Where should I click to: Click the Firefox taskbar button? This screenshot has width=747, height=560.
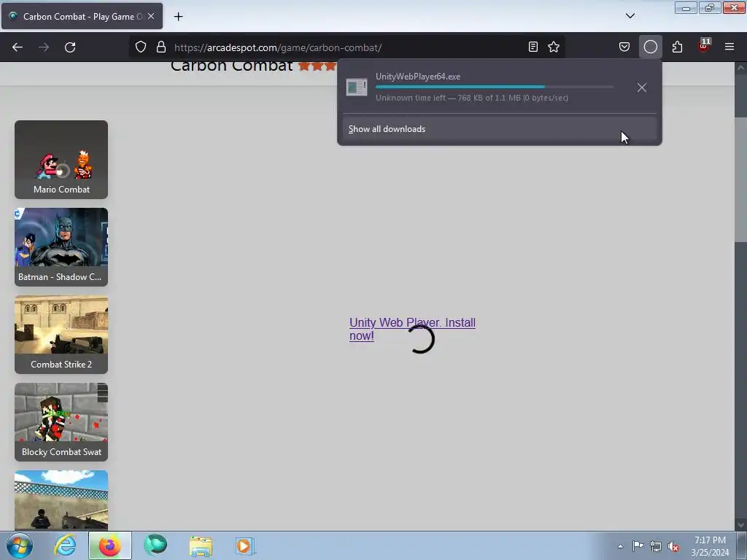point(109,545)
